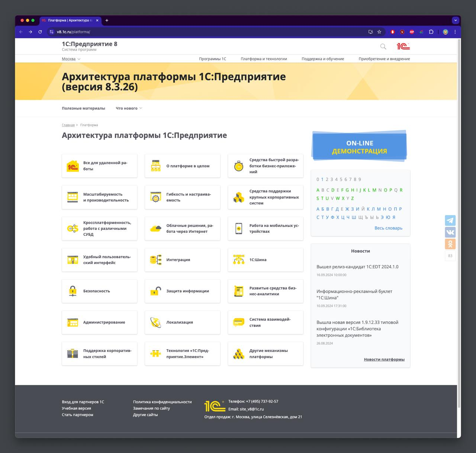Click the database icon beside Интеграция
476x453 pixels.
click(x=155, y=260)
